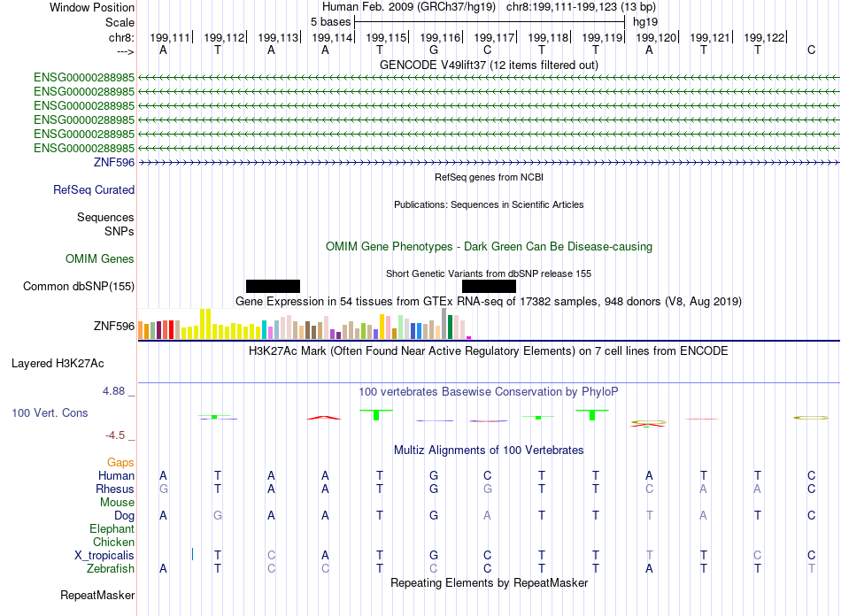The width and height of the screenshot is (841, 616).
Task: Click the OMIM Gene Phenotypes title
Action: pyautogui.click(x=489, y=247)
